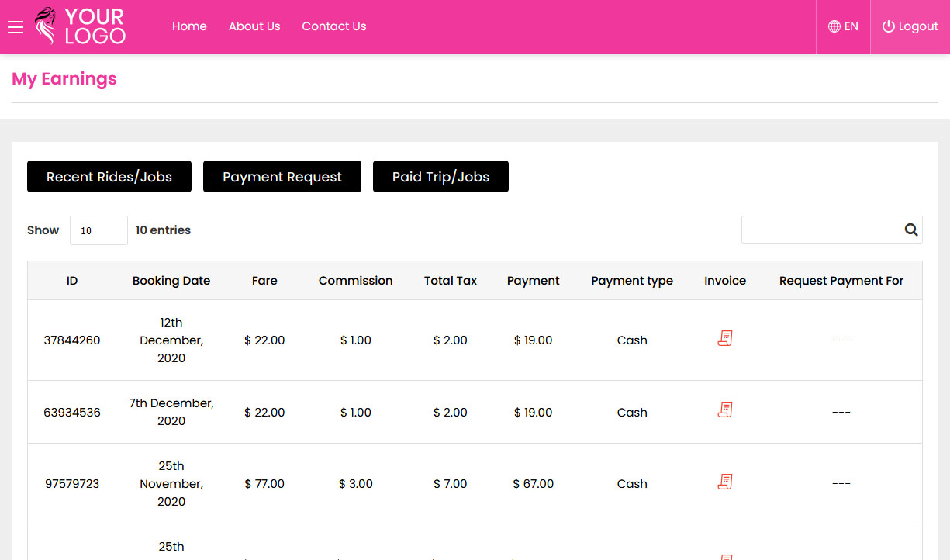This screenshot has height=560, width=950.
Task: Click the $ 7.00 total tax cell
Action: (x=451, y=484)
